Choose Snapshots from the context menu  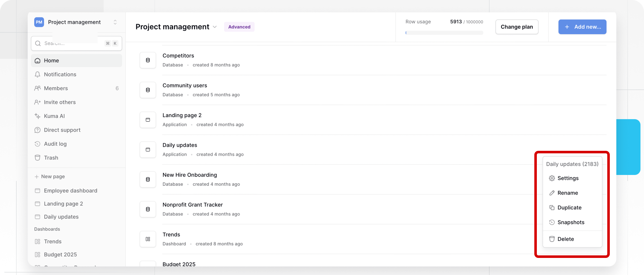click(571, 222)
